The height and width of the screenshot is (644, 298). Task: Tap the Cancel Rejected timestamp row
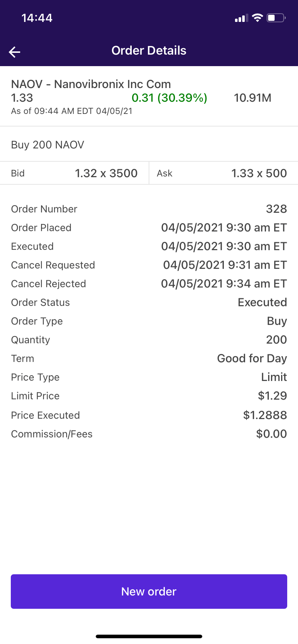[149, 284]
